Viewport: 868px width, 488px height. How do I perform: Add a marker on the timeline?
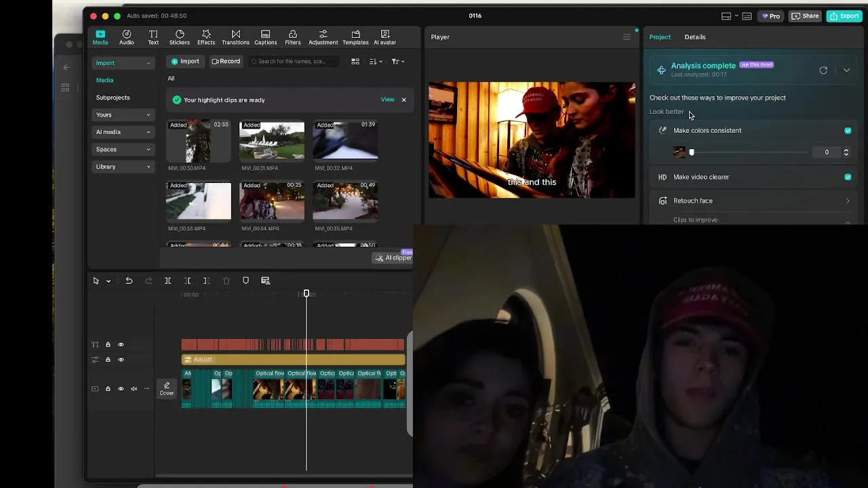pos(245,281)
